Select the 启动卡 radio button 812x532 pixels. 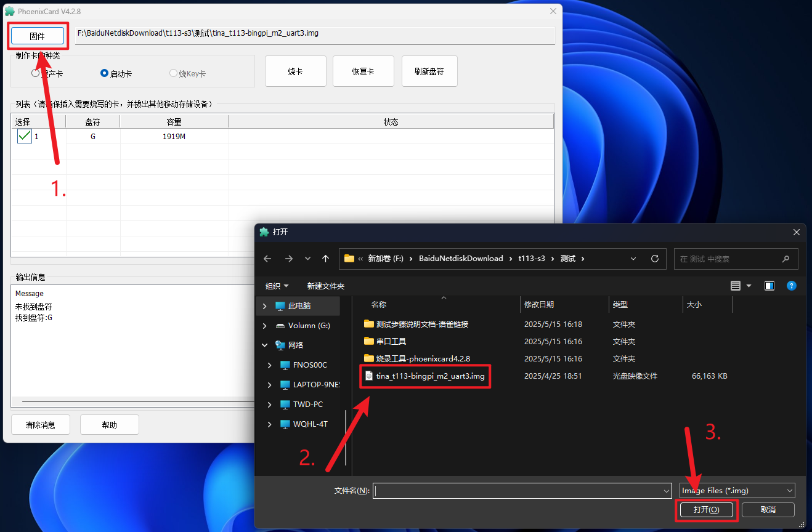pyautogui.click(x=104, y=73)
